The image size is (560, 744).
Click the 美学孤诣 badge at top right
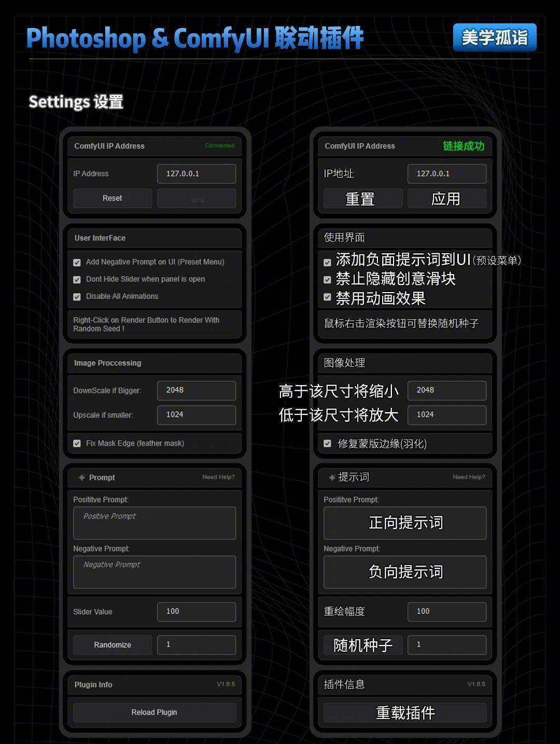point(495,37)
